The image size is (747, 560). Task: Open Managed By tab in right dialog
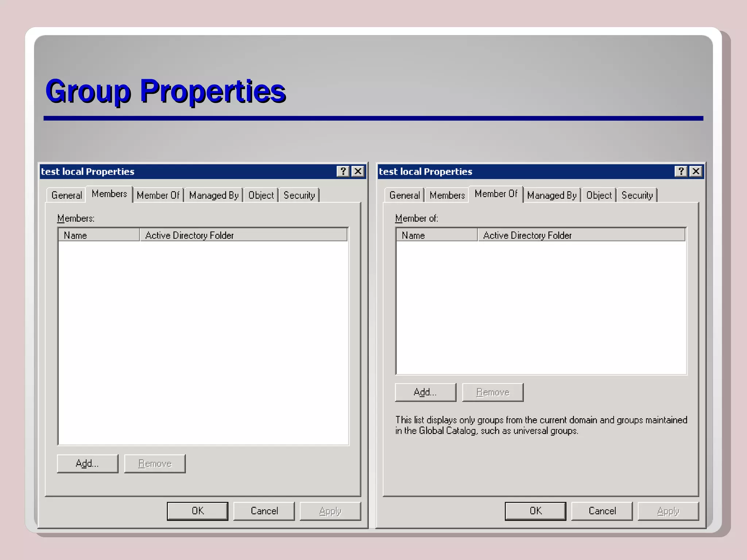point(552,195)
